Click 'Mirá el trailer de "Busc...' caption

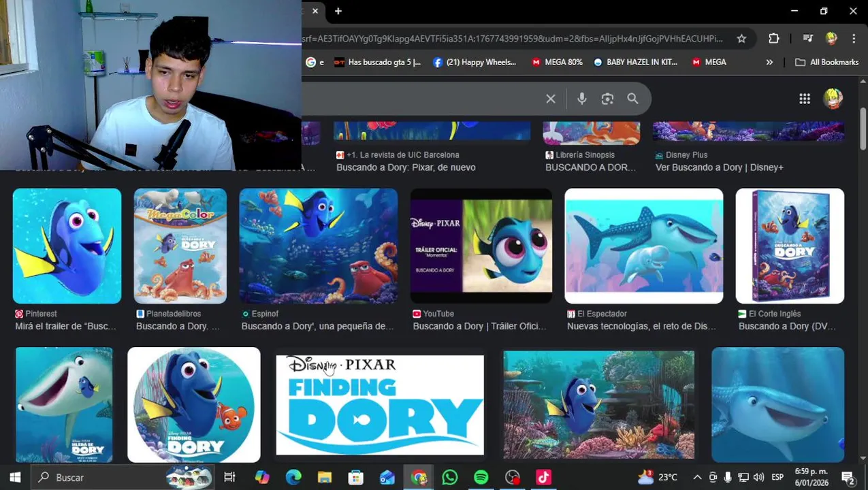(x=65, y=327)
